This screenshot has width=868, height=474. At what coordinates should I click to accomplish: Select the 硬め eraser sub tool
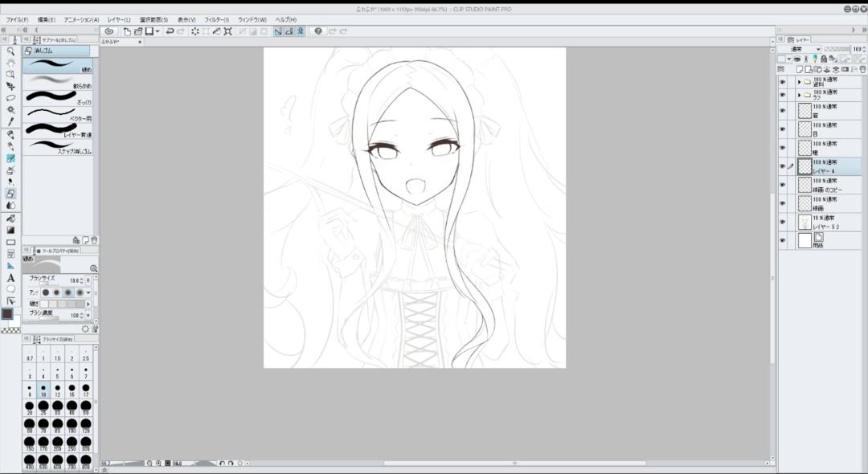[58, 67]
